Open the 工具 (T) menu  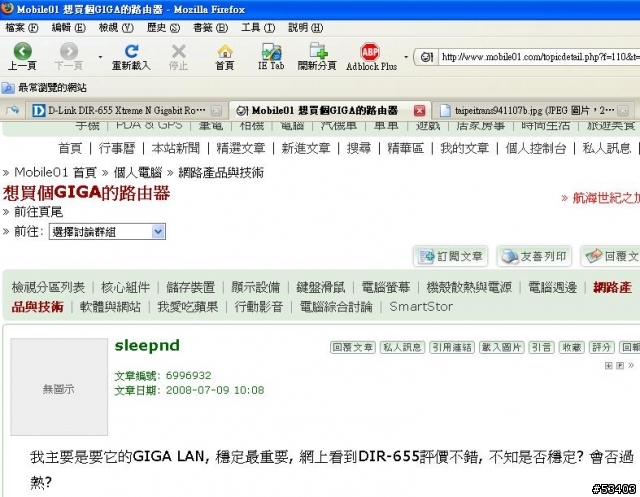pyautogui.click(x=258, y=28)
